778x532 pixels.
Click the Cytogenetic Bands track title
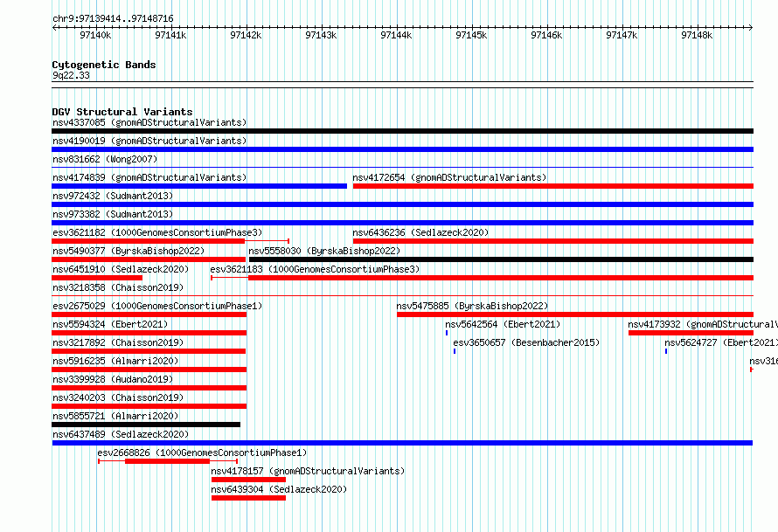(104, 65)
